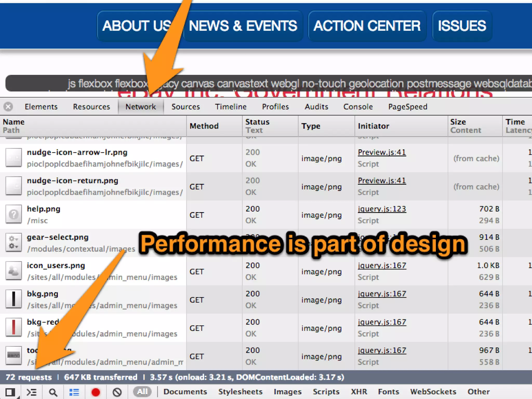Click the clear network log icon
532x399 pixels.
[117, 392]
